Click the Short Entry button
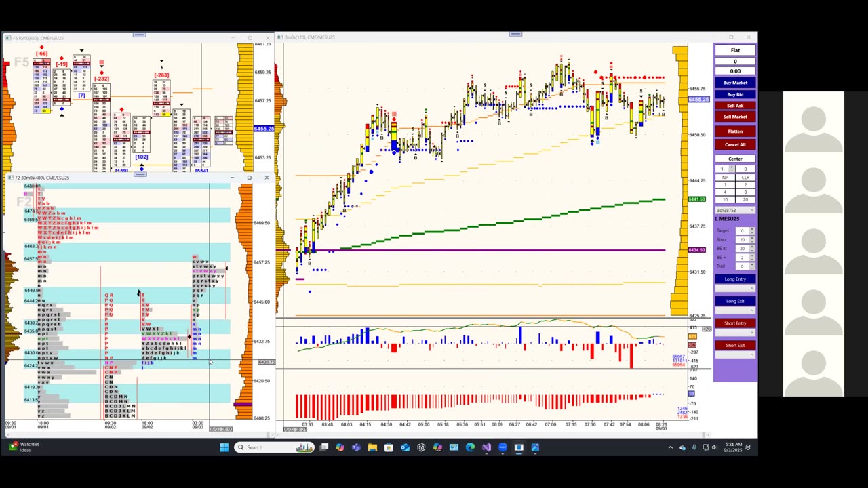868x488 pixels. pos(735,323)
